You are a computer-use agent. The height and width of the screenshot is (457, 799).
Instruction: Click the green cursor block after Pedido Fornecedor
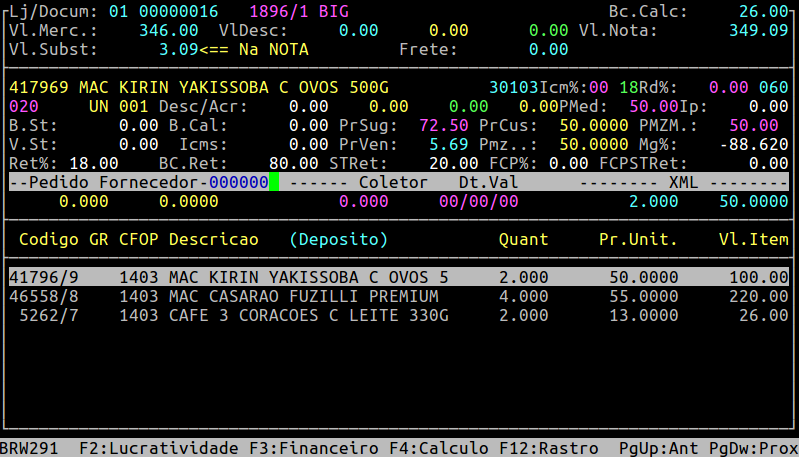point(274,183)
